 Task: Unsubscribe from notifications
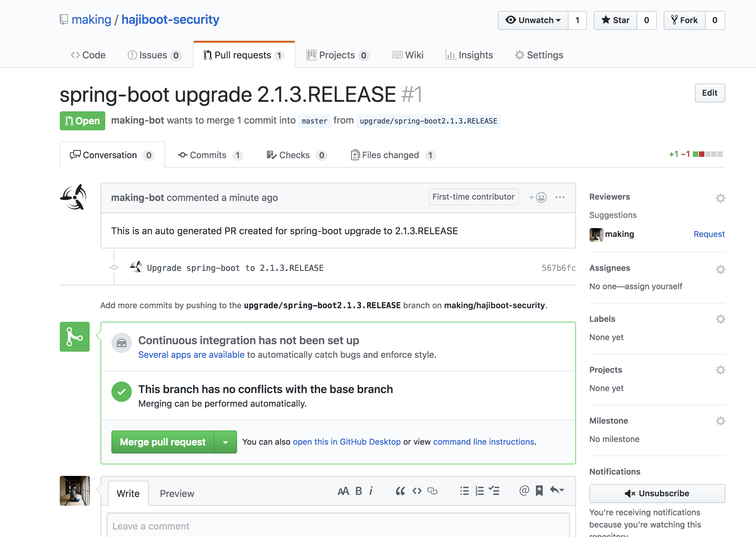[657, 493]
